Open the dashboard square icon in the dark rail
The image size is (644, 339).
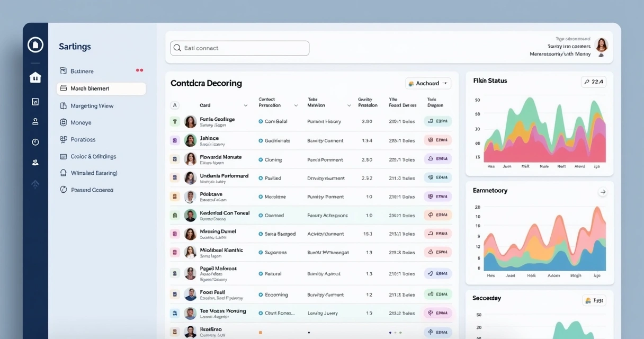tap(35, 101)
